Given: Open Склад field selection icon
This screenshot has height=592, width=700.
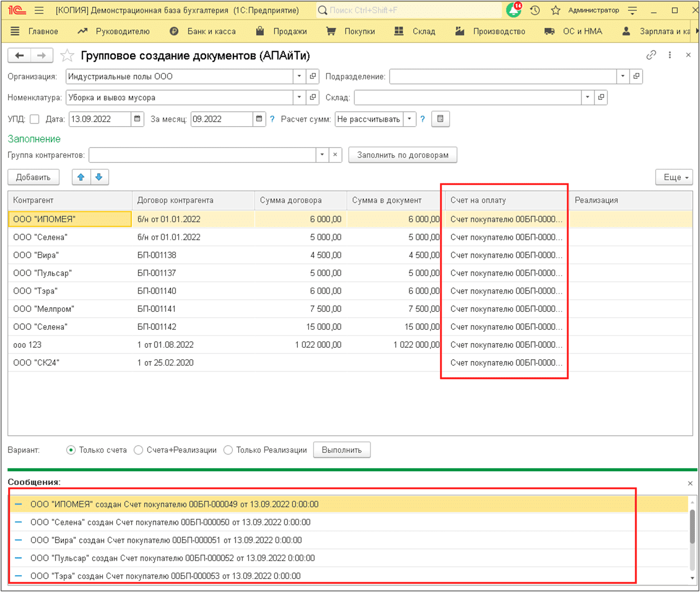Looking at the screenshot, I should coord(601,97).
